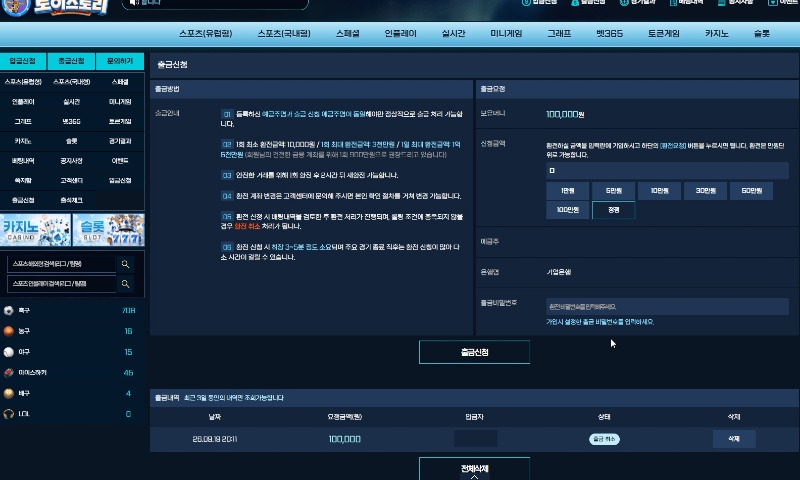Click 스포츠(유럽형) in the sidebar grid

tap(23, 82)
